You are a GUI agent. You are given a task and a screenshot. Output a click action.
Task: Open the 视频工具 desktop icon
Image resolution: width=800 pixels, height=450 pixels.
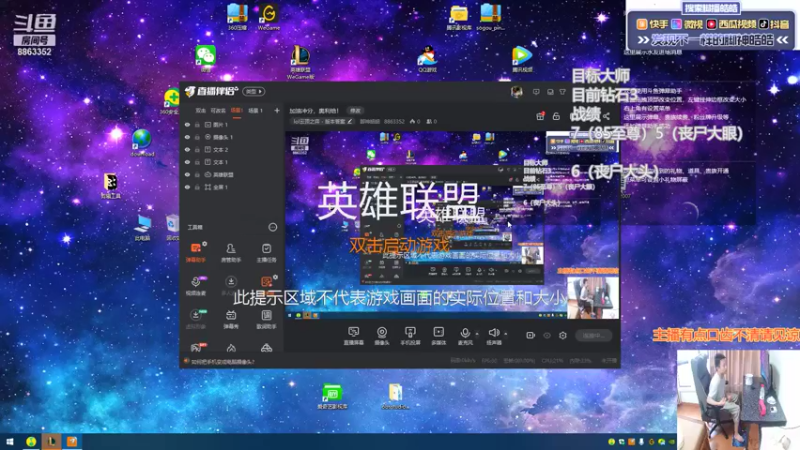[110, 186]
